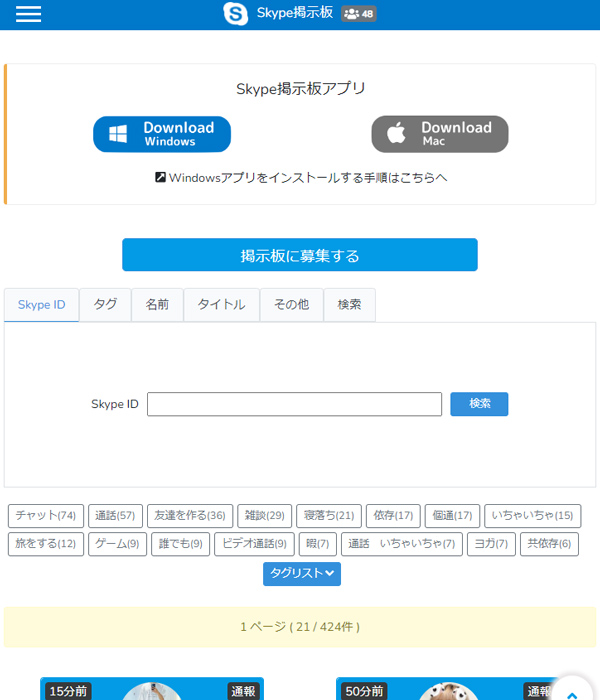Filter by 誰でも(9) tag
This screenshot has width=600, height=700.
point(180,544)
